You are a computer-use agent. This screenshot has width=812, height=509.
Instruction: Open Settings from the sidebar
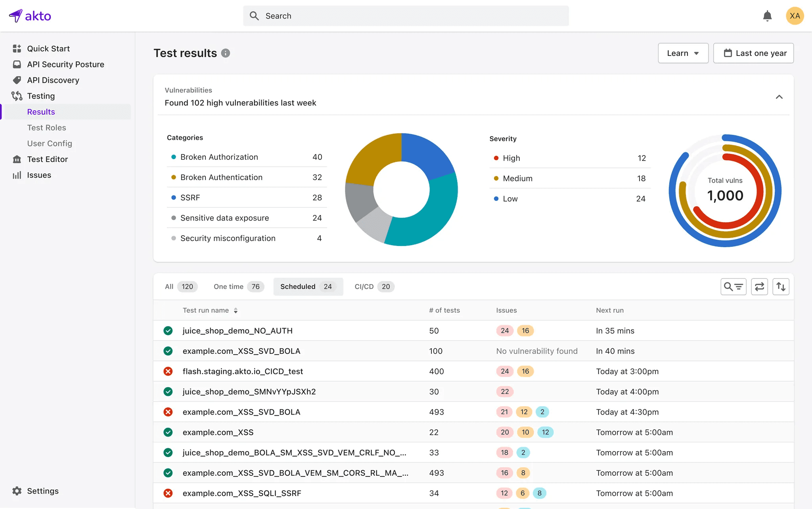[43, 491]
